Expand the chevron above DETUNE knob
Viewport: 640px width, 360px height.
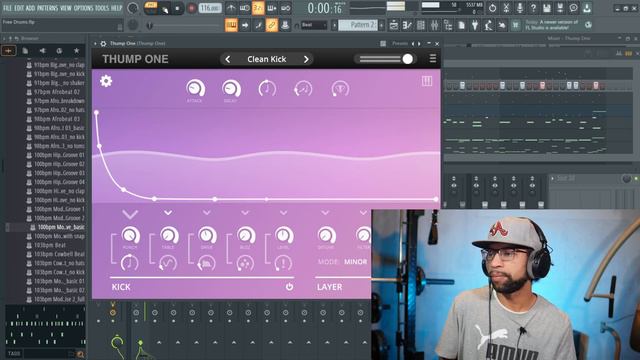click(325, 213)
